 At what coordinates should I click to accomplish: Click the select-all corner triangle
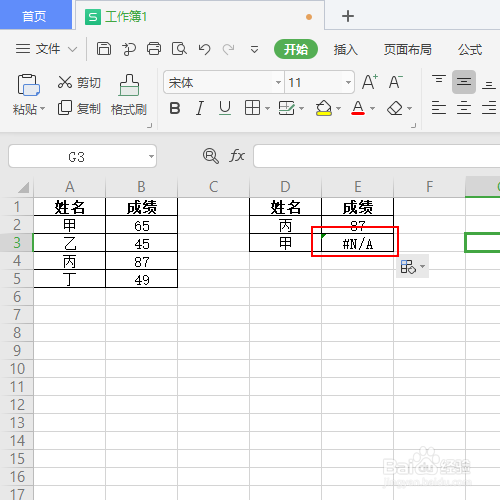pos(23,187)
